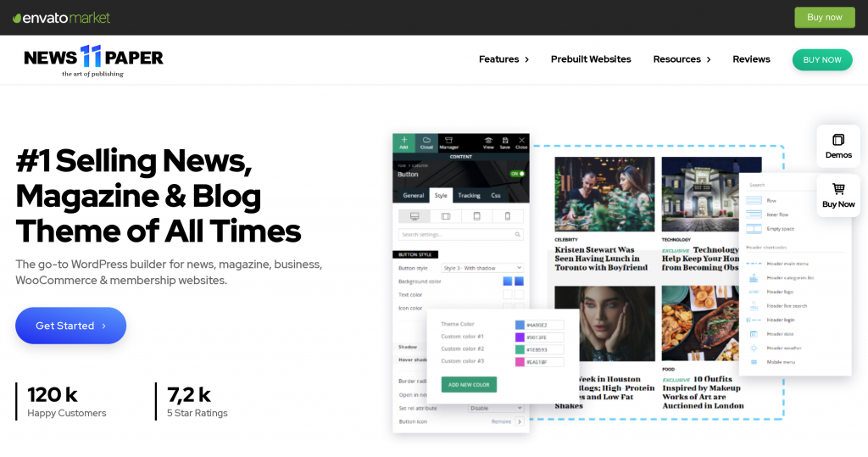
Task: Click the View eye icon
Action: pyautogui.click(x=488, y=140)
